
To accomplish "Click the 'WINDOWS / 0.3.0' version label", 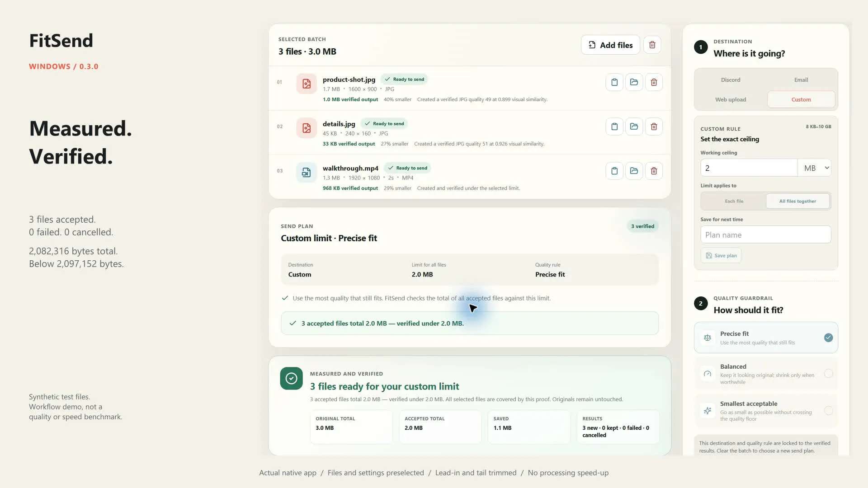I will click(x=64, y=66).
